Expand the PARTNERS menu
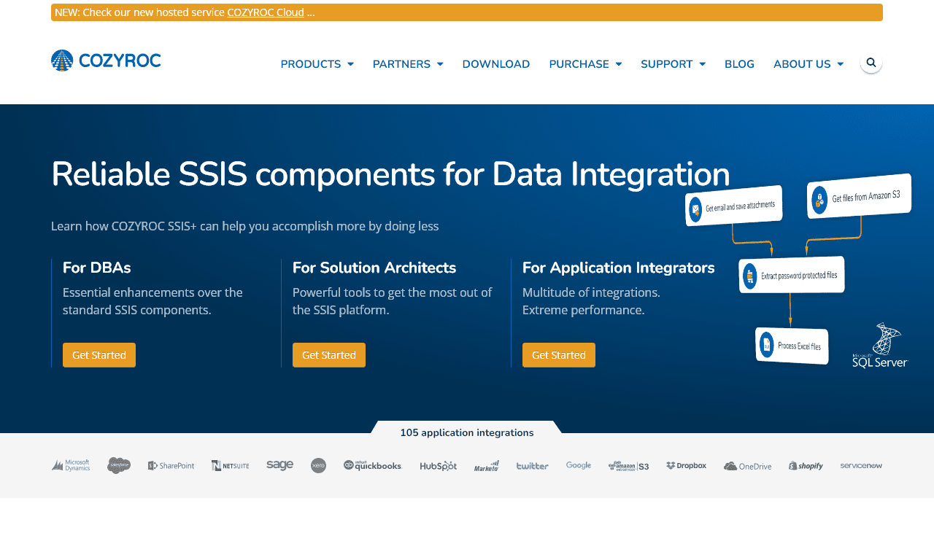This screenshot has height=560, width=934. [408, 64]
